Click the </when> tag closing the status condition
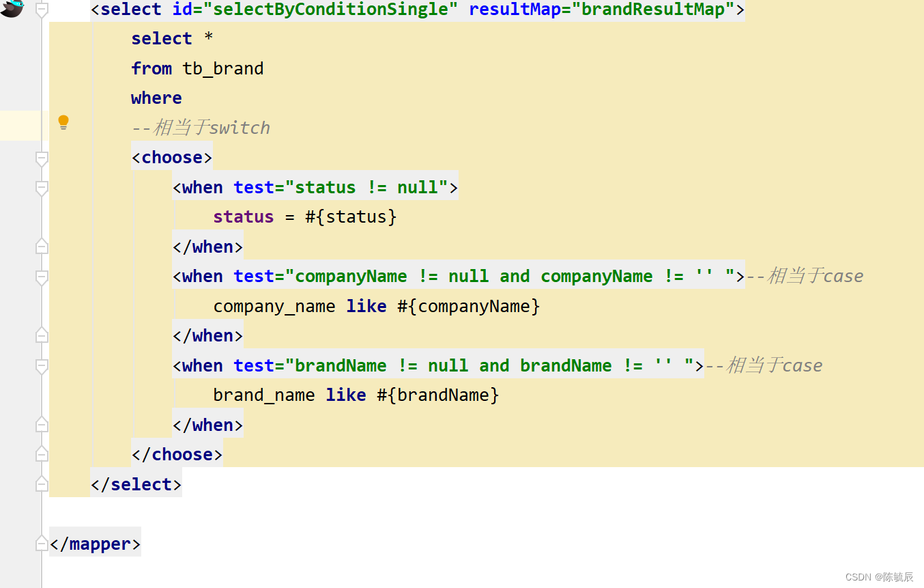The height and width of the screenshot is (588, 924). click(x=207, y=247)
